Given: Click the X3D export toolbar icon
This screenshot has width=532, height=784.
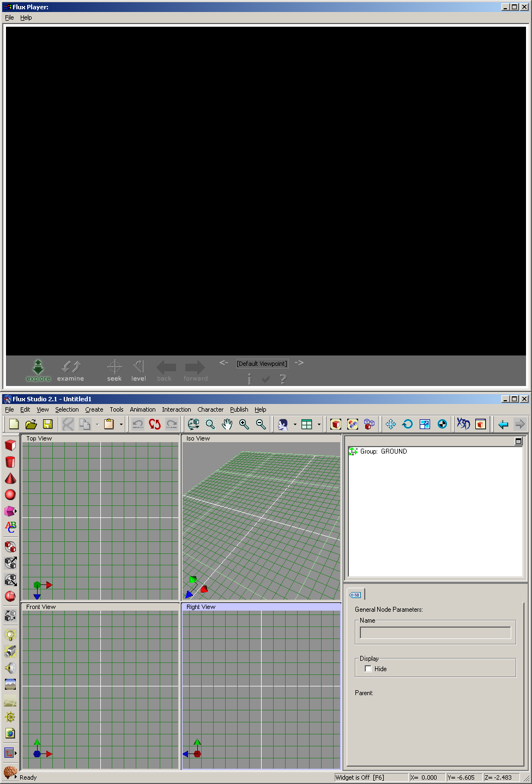Looking at the screenshot, I should pos(463,424).
